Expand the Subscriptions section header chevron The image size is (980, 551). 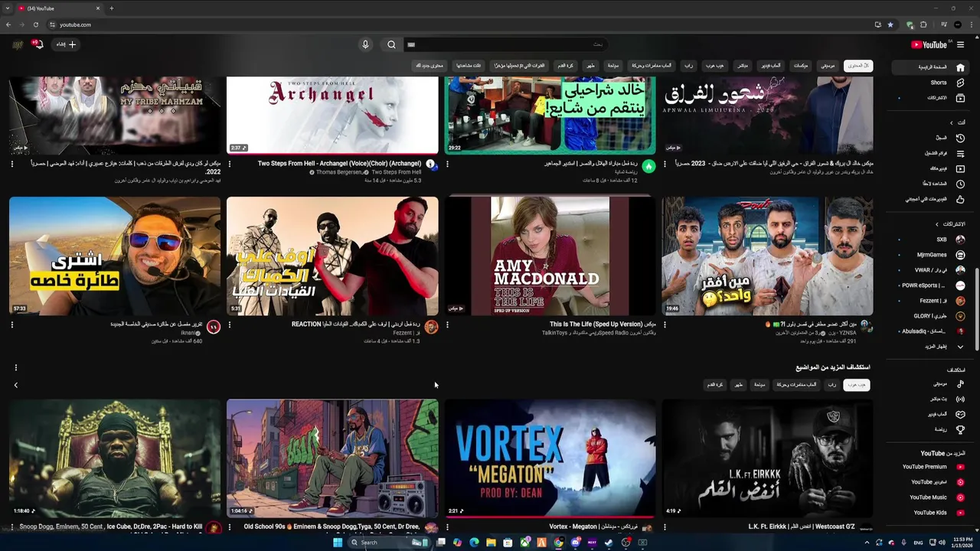(x=937, y=224)
